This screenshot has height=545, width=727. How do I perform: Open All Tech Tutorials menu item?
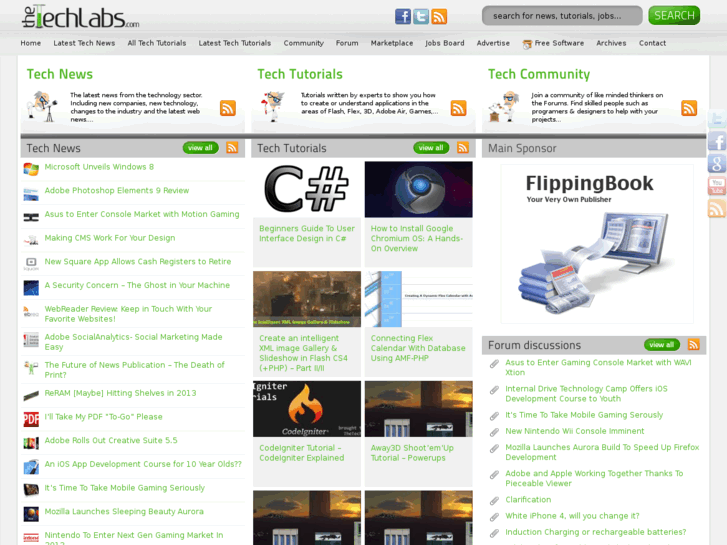tap(157, 43)
